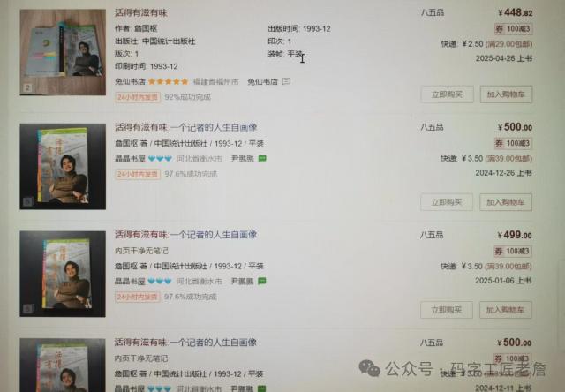Open the 晶晶书屋 shop link in the 2024-12-26 listing
The width and height of the screenshot is (565, 392).
coord(130,159)
